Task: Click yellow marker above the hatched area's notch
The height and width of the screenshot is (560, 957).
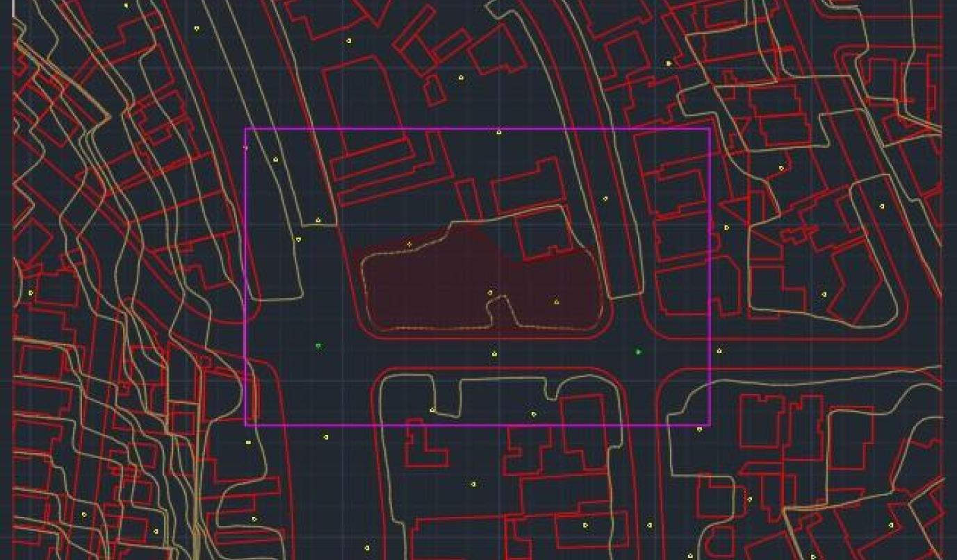Action: tap(490, 293)
